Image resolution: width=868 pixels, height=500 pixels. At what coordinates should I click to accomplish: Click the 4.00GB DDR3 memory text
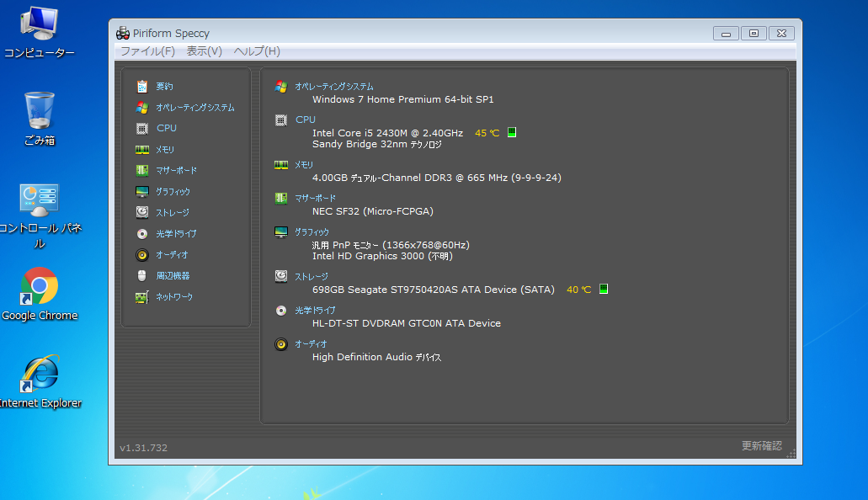point(437,178)
